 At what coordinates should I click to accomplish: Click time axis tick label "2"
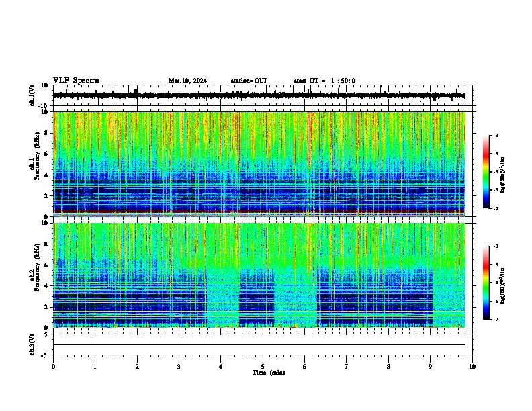(x=137, y=367)
